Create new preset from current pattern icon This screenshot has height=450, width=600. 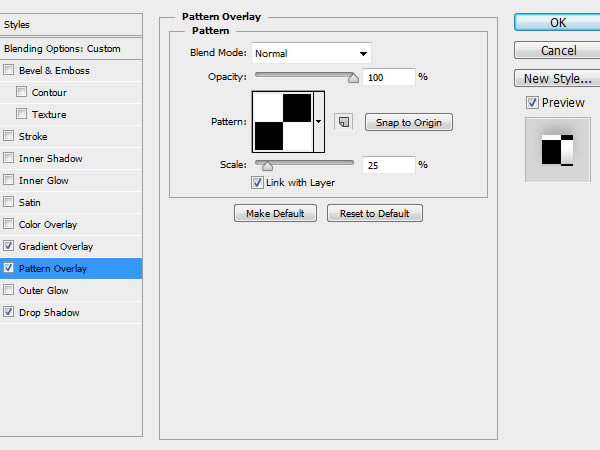click(344, 122)
